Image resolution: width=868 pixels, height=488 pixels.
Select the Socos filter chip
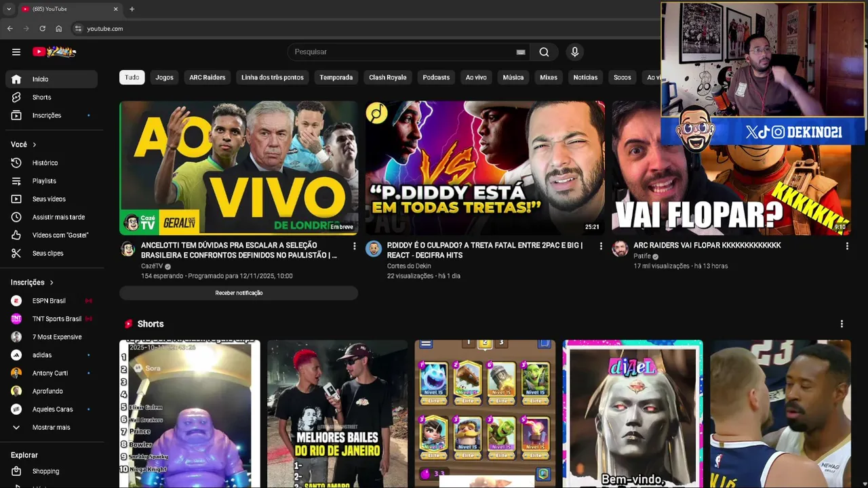click(623, 77)
